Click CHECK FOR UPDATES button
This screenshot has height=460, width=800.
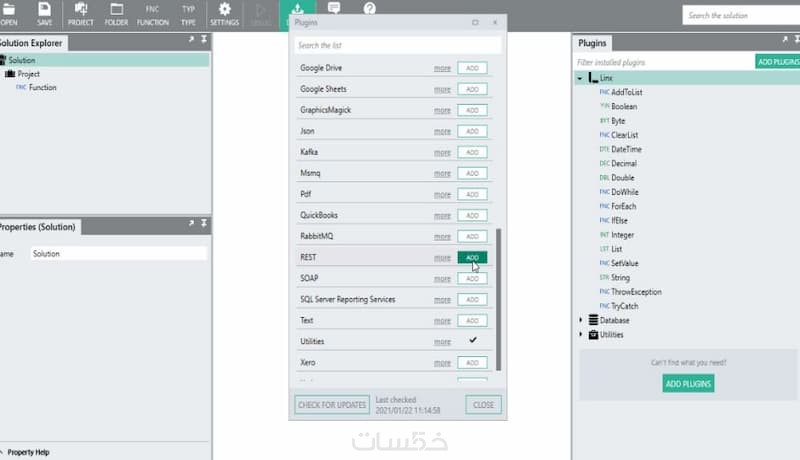pos(332,405)
